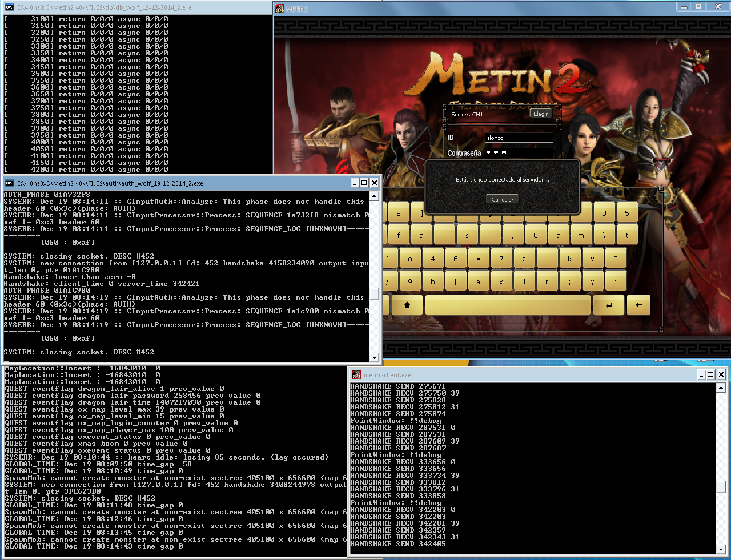
Task: Tap the comma key on virtual keyboard
Action: point(513,235)
